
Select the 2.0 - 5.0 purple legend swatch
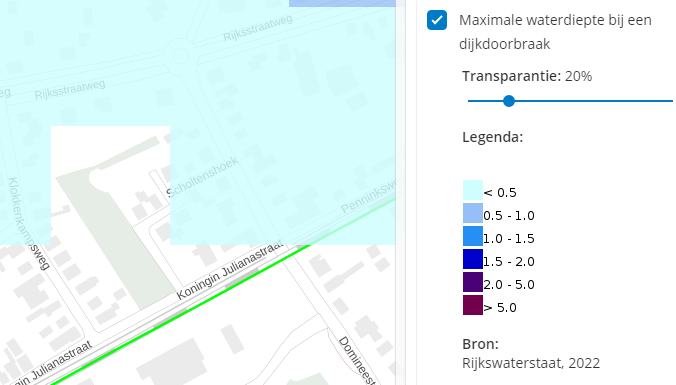pos(473,282)
